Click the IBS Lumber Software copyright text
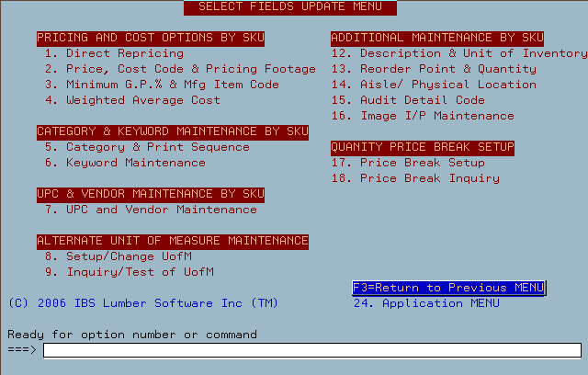This screenshot has width=588, height=375. [x=143, y=303]
